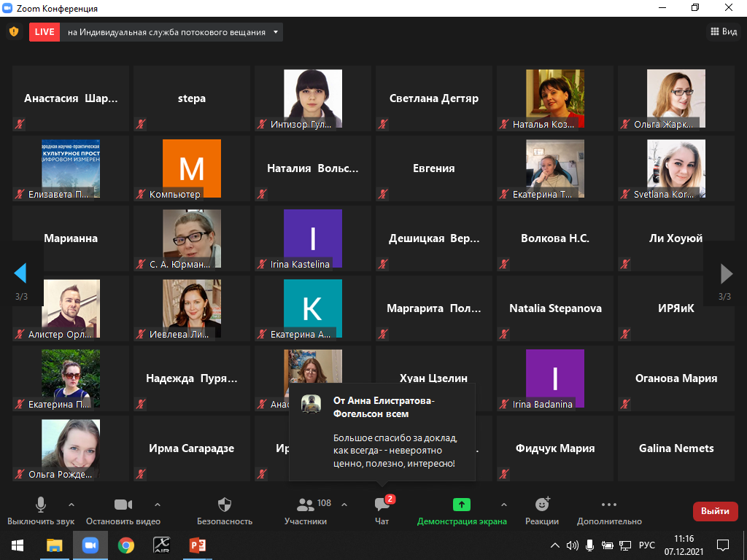Image resolution: width=747 pixels, height=560 pixels.
Task: Open the Windows notification center
Action: click(723, 545)
